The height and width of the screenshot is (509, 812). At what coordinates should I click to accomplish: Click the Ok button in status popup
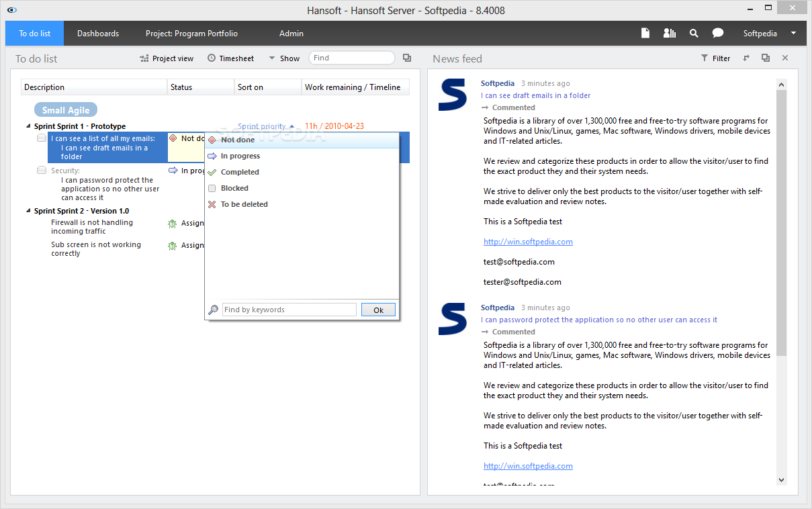378,310
